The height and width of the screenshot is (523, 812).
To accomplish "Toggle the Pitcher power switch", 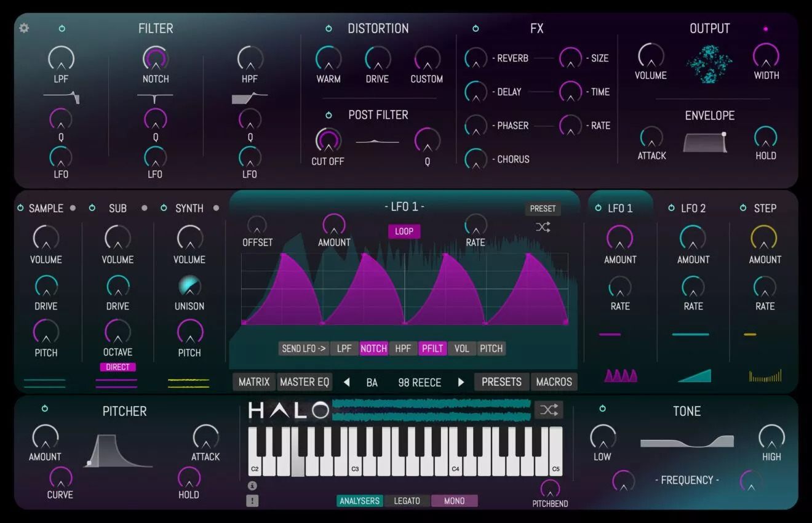I will [45, 409].
